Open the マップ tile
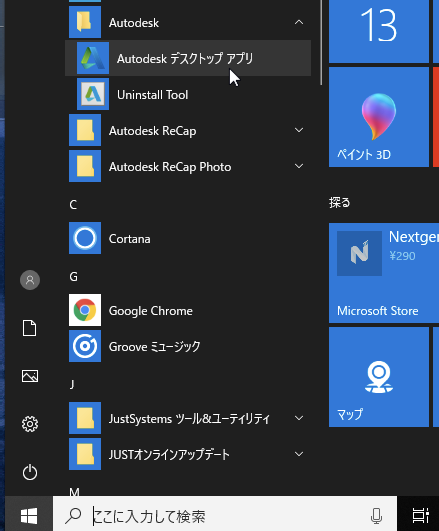Image resolution: width=439 pixels, height=531 pixels. pyautogui.click(x=379, y=377)
